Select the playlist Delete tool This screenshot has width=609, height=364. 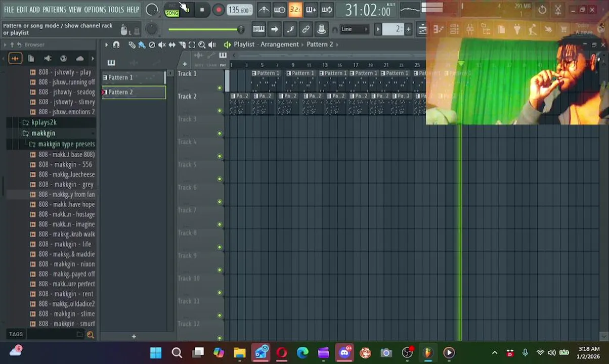152,45
